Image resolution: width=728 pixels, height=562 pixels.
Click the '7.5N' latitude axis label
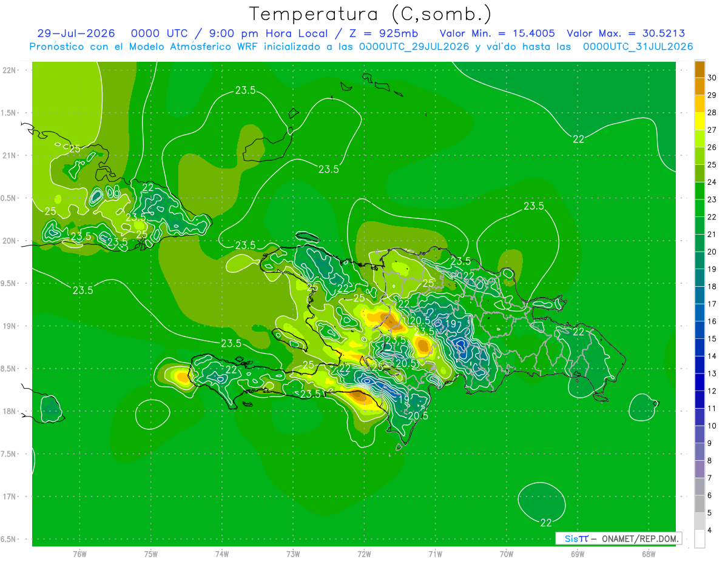[9, 454]
